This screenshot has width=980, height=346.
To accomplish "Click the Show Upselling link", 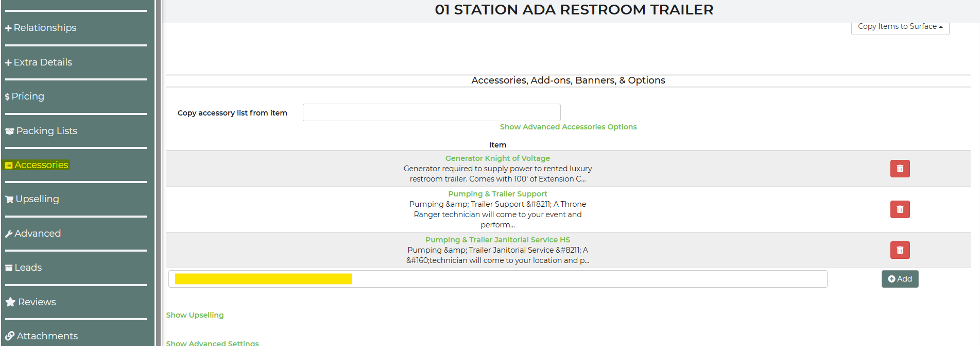I will click(195, 315).
